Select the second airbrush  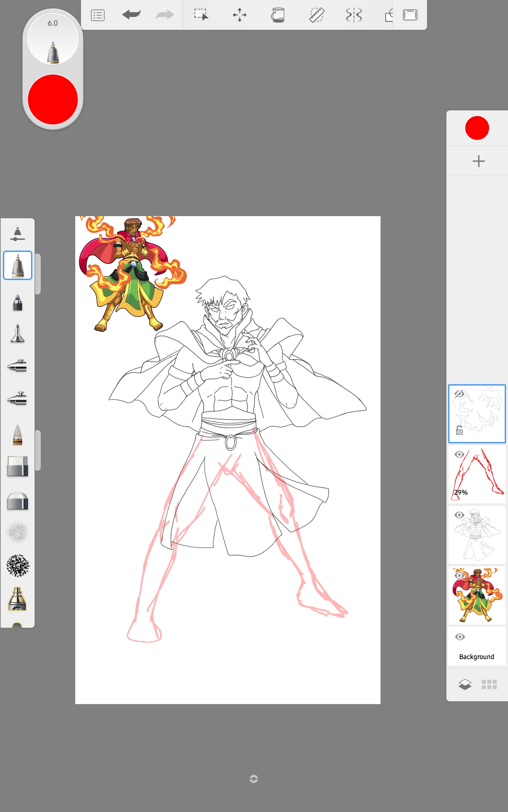point(17,398)
